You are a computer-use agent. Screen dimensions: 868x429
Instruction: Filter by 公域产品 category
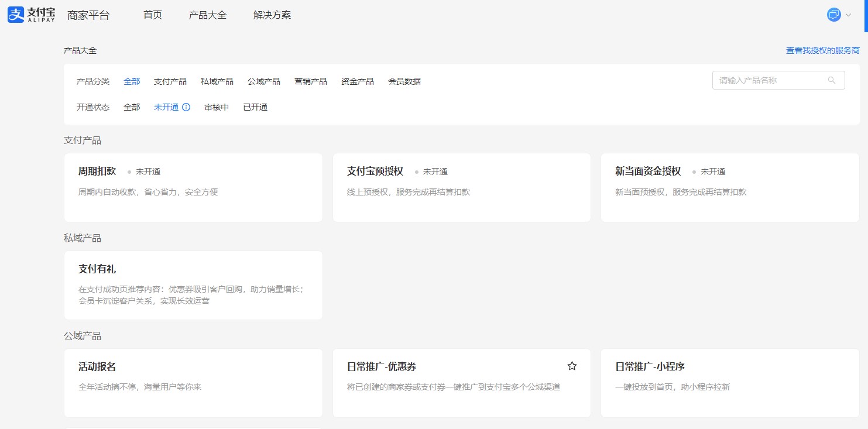pos(264,81)
